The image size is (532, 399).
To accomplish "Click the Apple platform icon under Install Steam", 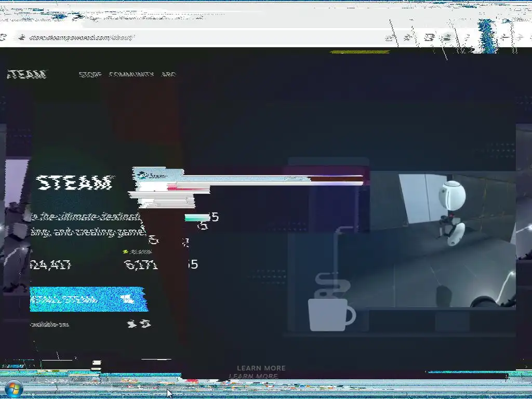I will pyautogui.click(x=131, y=324).
